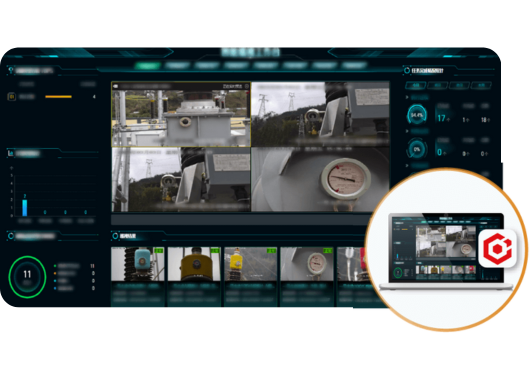Click the circular icon above the green 11 gauge

(x=11, y=236)
